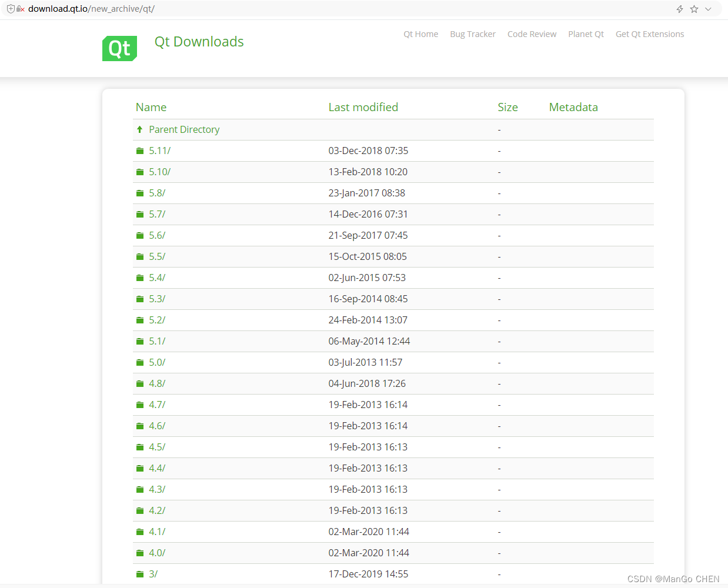Open the 5.3/ directory link

click(157, 299)
